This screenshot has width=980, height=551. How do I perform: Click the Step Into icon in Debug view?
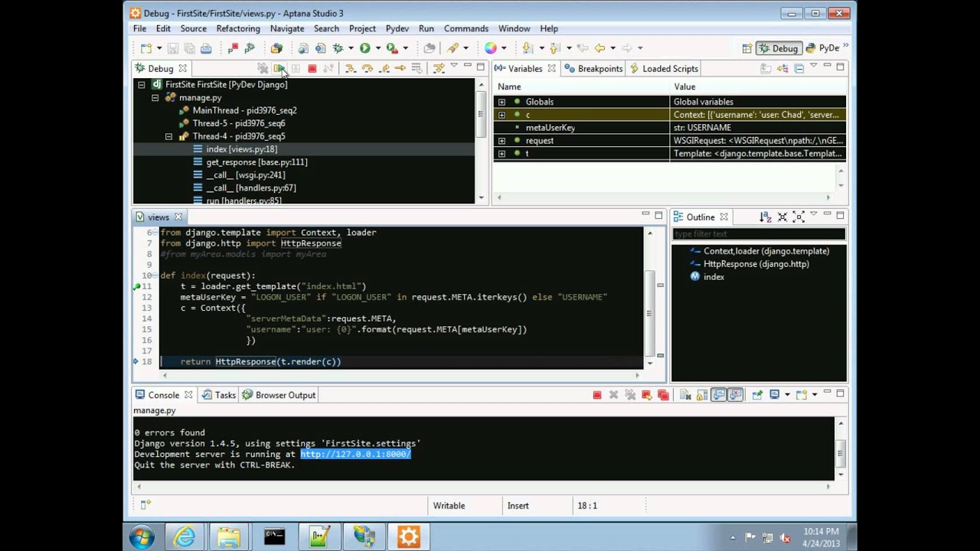coord(350,68)
